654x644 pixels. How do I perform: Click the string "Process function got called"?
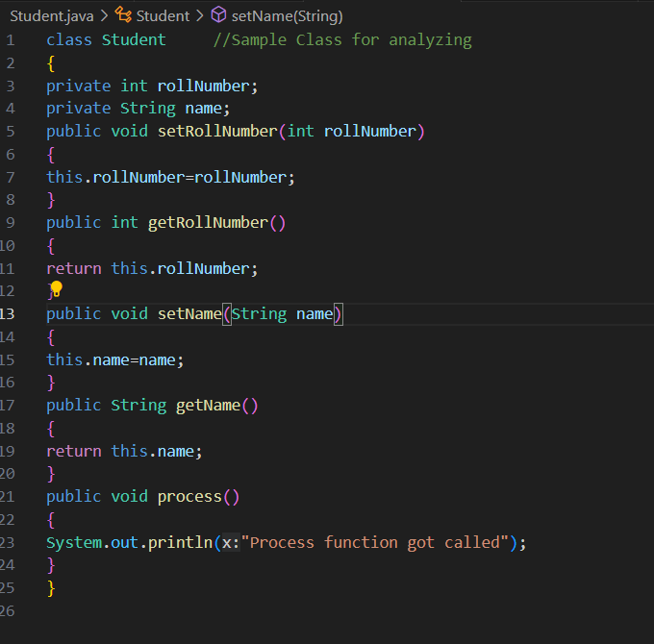pyautogui.click(x=374, y=542)
